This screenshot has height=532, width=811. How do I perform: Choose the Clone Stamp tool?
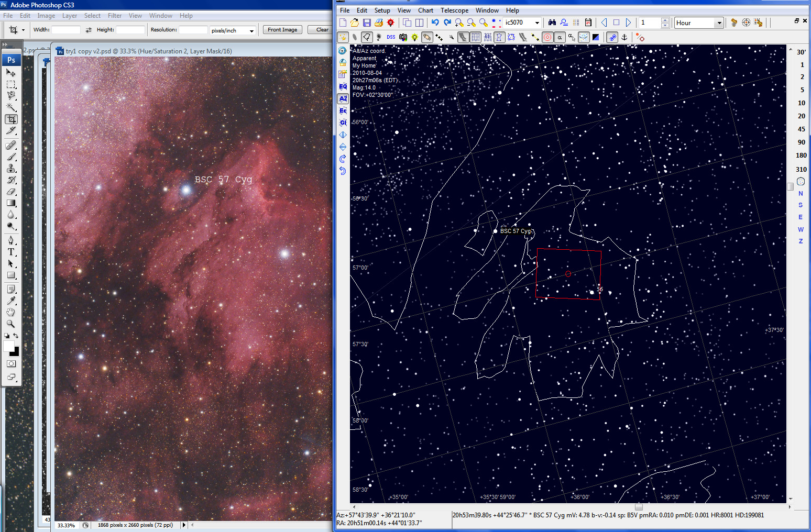pos(11,168)
